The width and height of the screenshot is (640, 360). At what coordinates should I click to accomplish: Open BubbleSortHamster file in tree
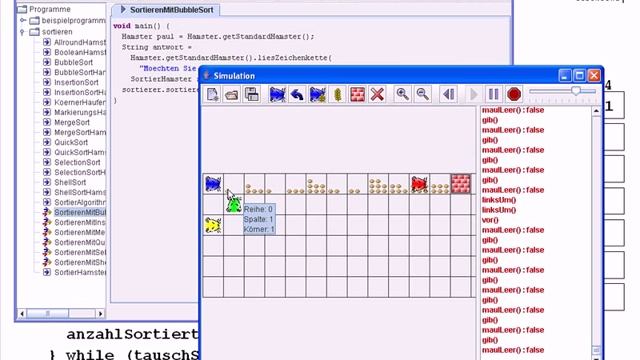(74, 72)
